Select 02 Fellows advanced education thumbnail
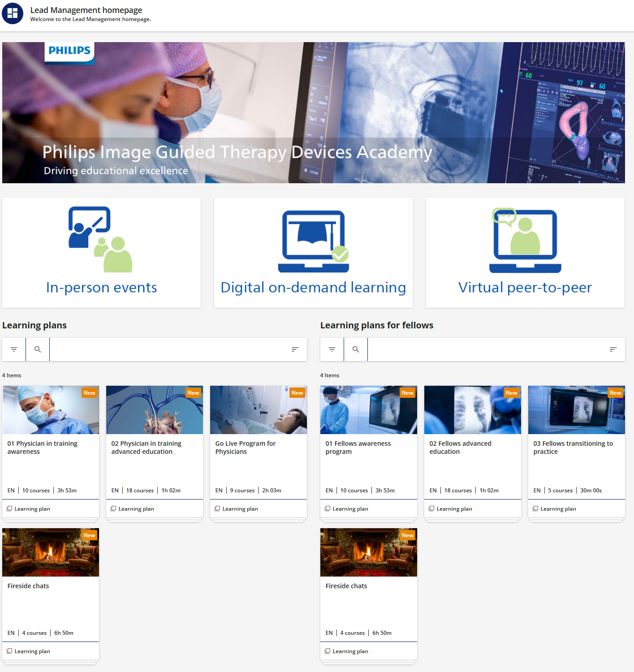The width and height of the screenshot is (634, 672). (473, 410)
